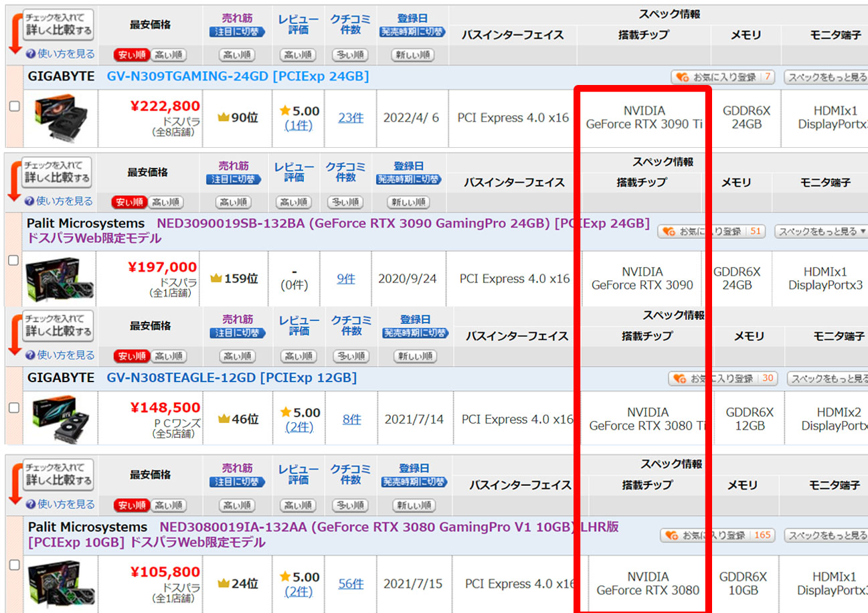Click 新しい順 above the Palit NED3080019IA-132AA row
This screenshot has width=868, height=613.
414,505
